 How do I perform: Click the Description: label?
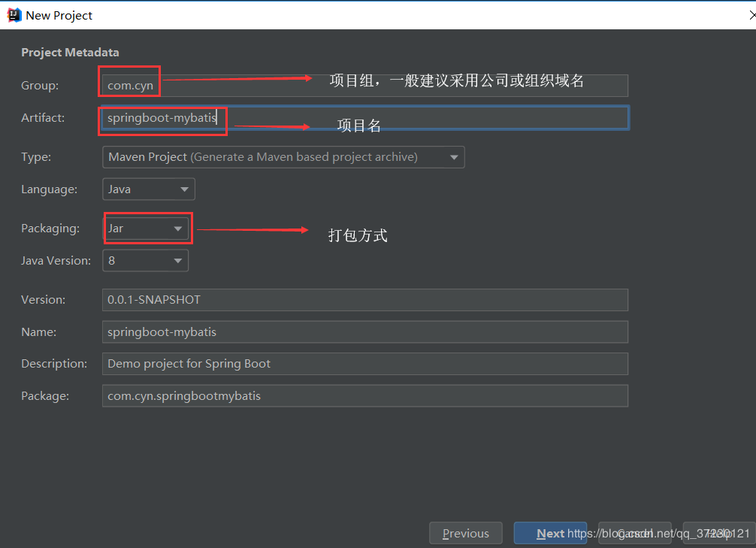tap(54, 364)
